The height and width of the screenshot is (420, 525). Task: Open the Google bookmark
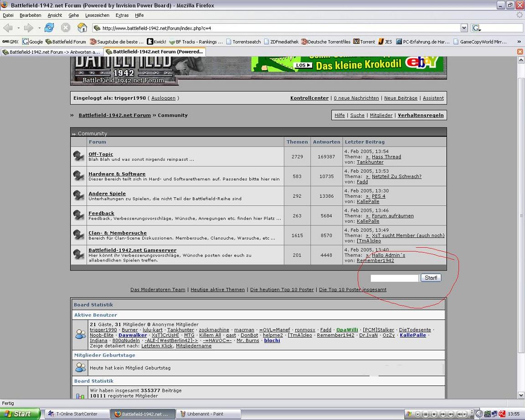[32, 42]
